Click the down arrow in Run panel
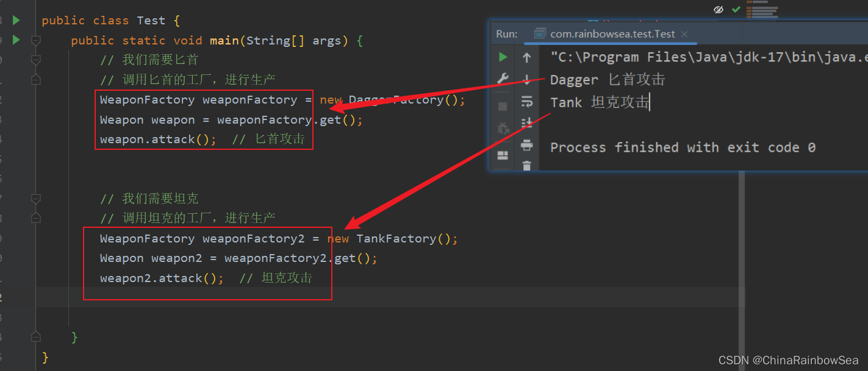This screenshot has height=371, width=868. [x=527, y=80]
